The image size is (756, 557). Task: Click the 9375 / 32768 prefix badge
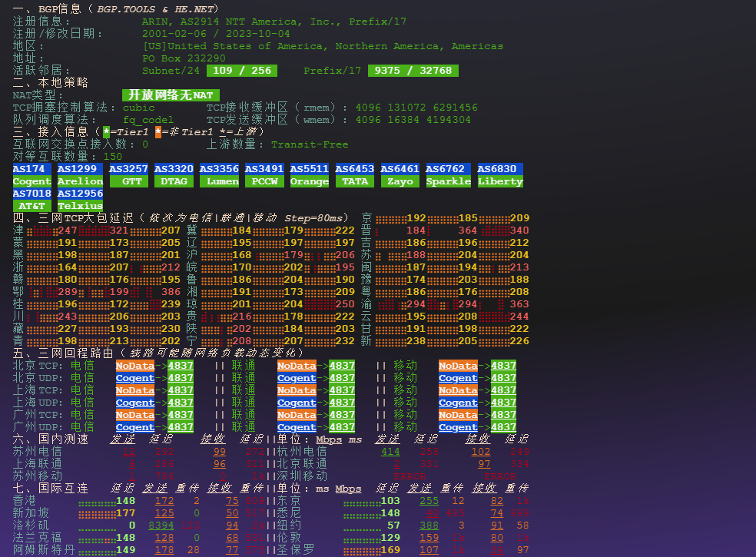pos(413,71)
